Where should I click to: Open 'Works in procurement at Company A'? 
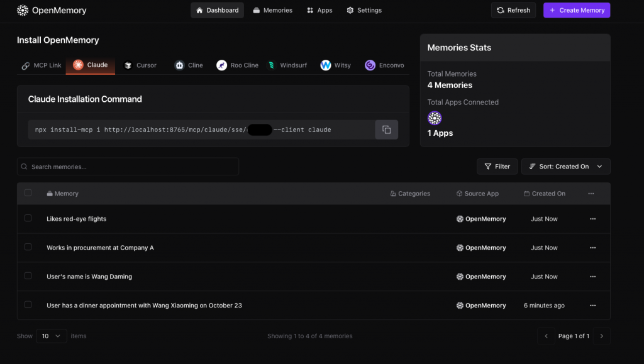click(x=100, y=248)
